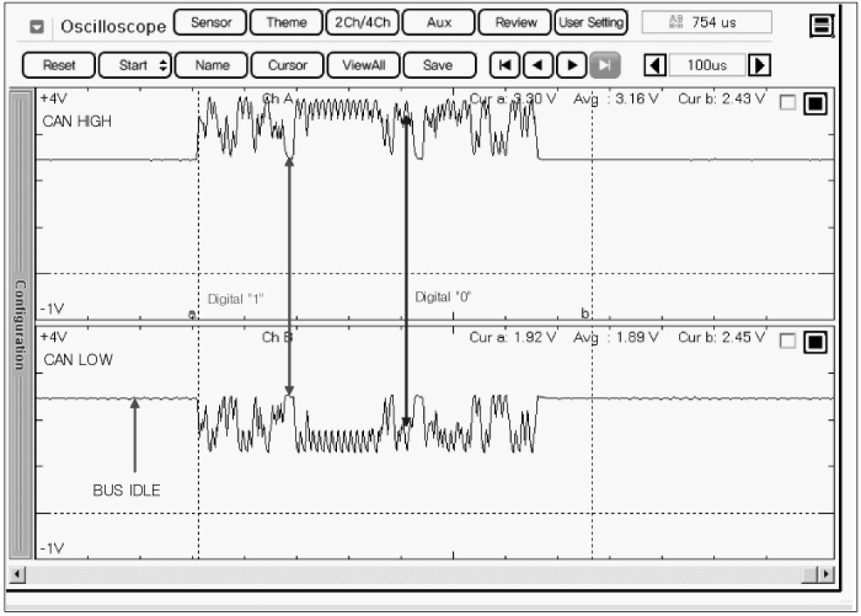Increase time base right of 100us

tap(760, 65)
